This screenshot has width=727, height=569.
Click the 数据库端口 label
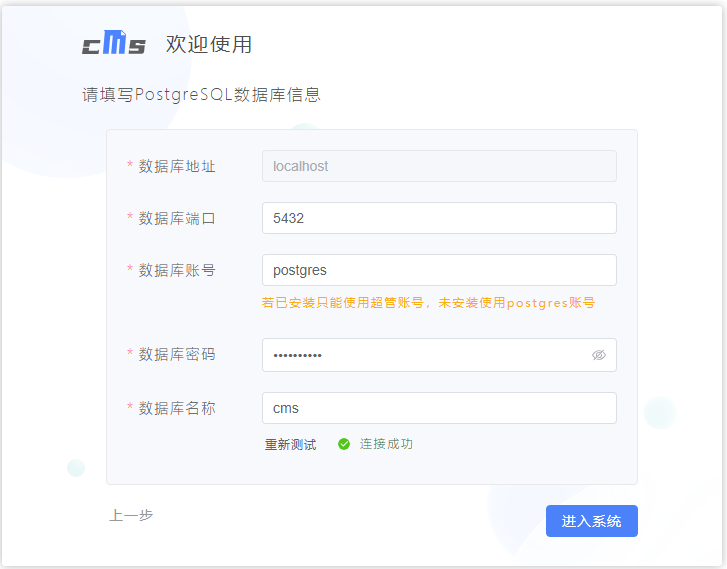177,218
